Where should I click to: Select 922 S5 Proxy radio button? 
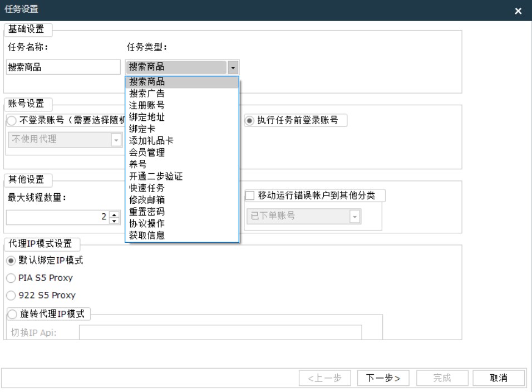coord(11,295)
